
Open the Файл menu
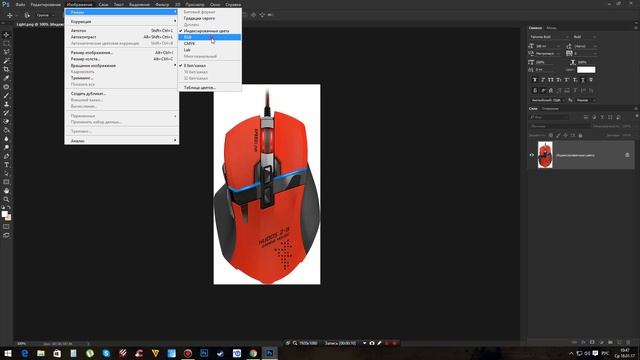pos(20,4)
